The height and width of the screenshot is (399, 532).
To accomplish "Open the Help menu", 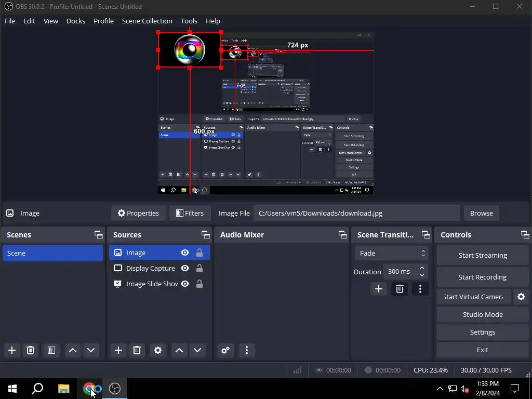I will tap(212, 21).
